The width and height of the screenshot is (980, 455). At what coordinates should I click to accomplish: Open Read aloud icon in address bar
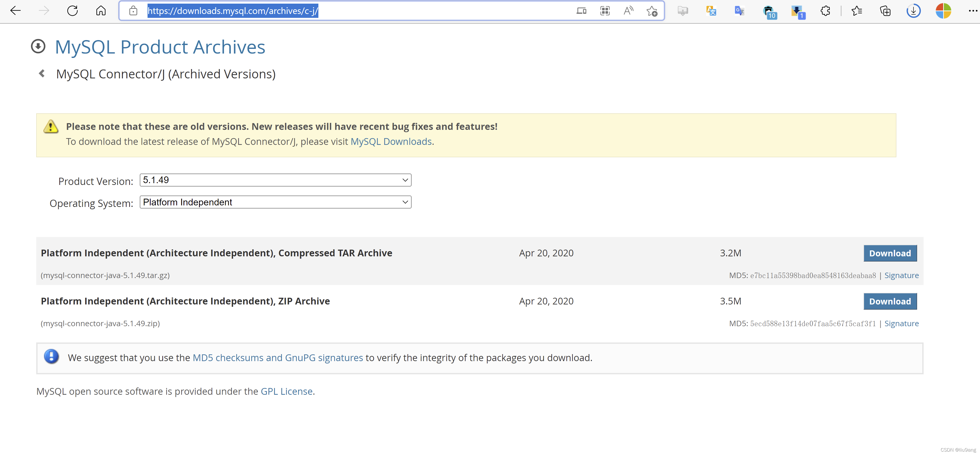pyautogui.click(x=628, y=11)
